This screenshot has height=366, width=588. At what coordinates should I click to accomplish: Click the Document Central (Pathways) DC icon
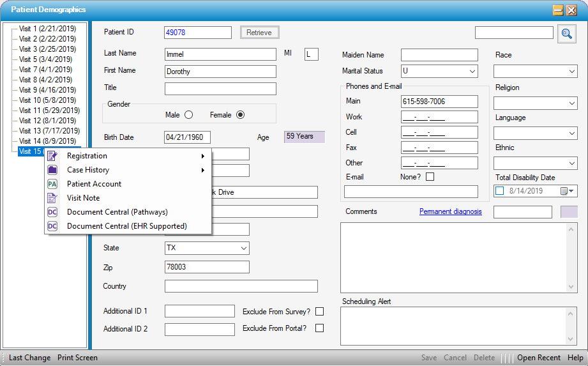tap(52, 212)
